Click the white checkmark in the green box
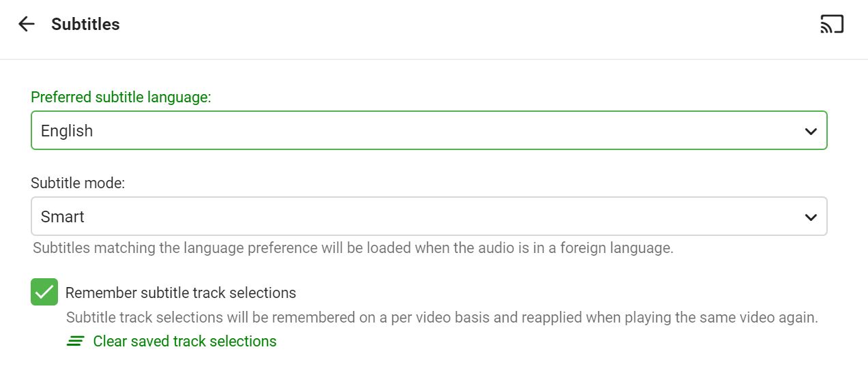 pos(44,293)
